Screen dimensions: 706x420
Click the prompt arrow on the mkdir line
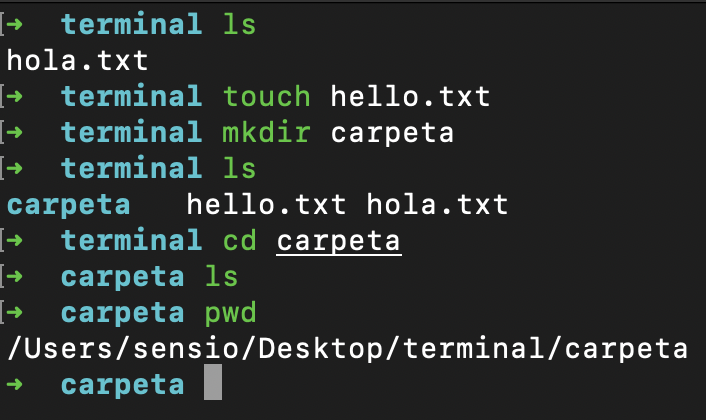pos(14,132)
